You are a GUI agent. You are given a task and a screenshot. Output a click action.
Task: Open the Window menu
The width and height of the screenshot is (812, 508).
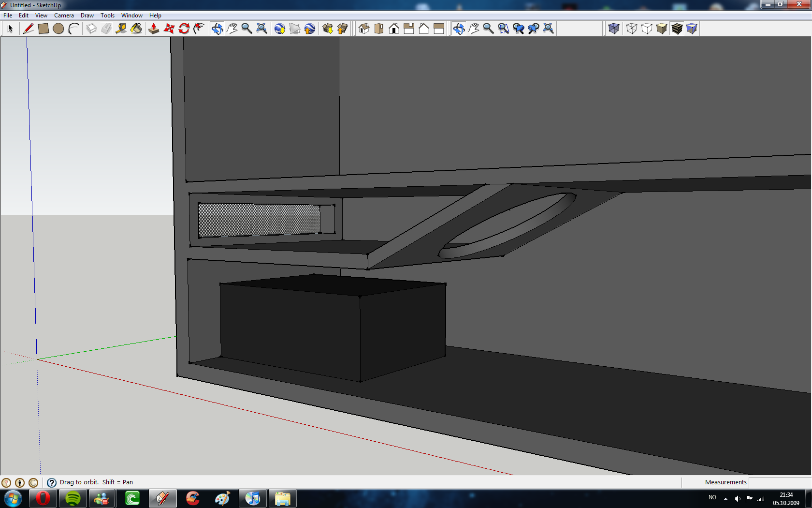[x=131, y=15]
